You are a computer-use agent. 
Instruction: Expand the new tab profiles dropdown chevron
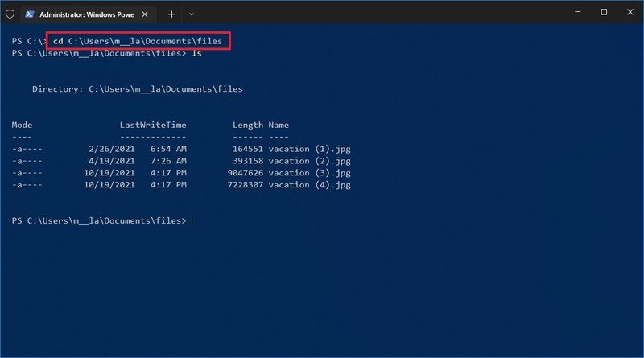tap(192, 14)
